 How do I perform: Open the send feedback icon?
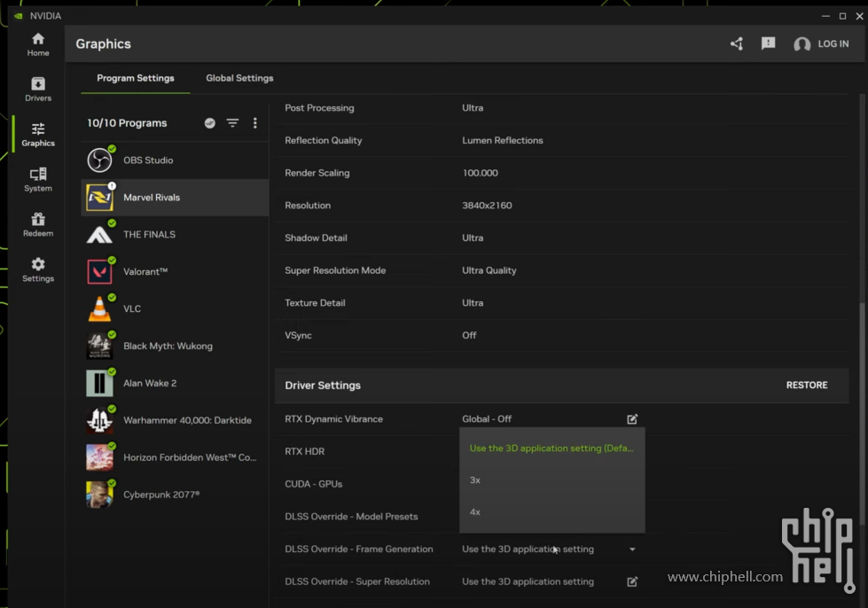(768, 43)
